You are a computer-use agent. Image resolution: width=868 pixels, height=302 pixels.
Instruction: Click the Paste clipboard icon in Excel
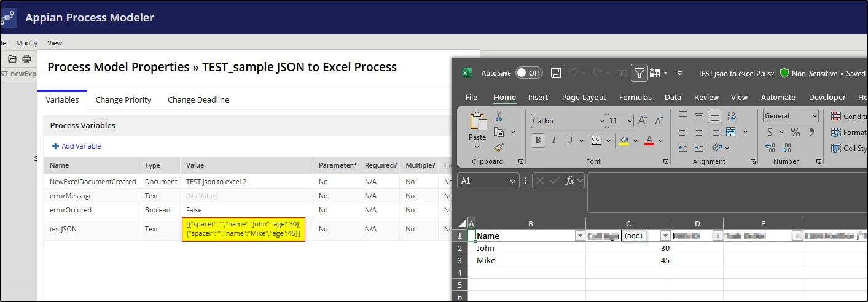coord(477,122)
